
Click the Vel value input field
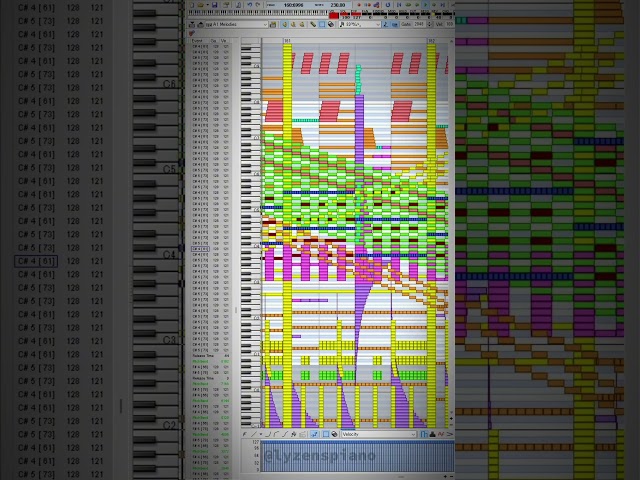(x=450, y=24)
